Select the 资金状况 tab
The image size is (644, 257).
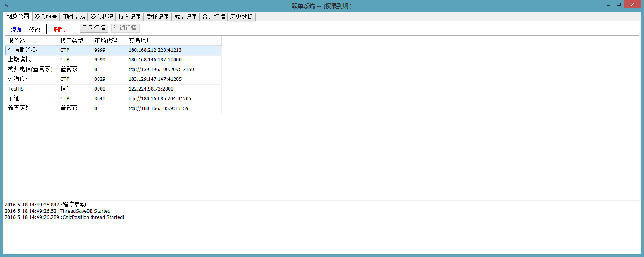pyautogui.click(x=102, y=17)
